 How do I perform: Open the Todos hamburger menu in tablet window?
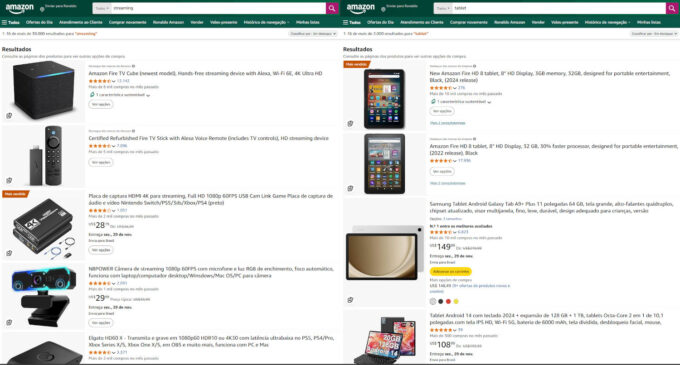pos(352,22)
